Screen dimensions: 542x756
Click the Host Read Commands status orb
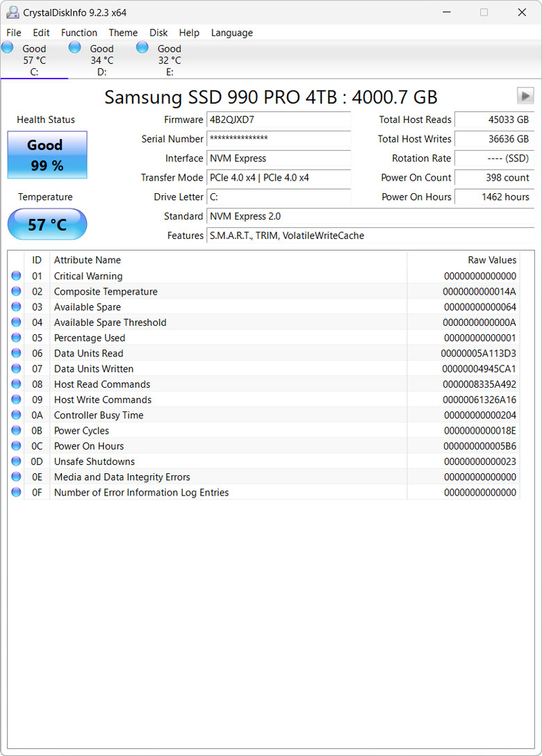[17, 384]
